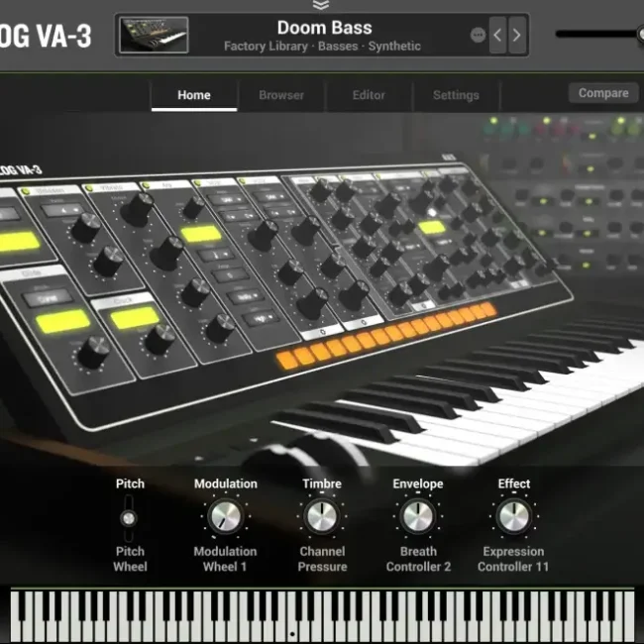This screenshot has width=644, height=644.
Task: Expand the collapse chevron at top center
Action: [321, 5]
